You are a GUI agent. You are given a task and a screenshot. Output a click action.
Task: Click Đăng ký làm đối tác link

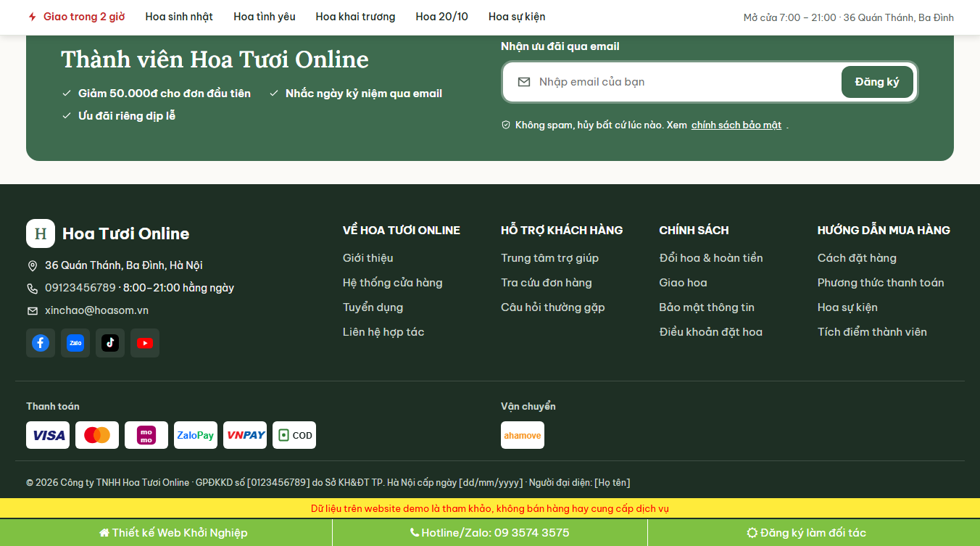807,533
